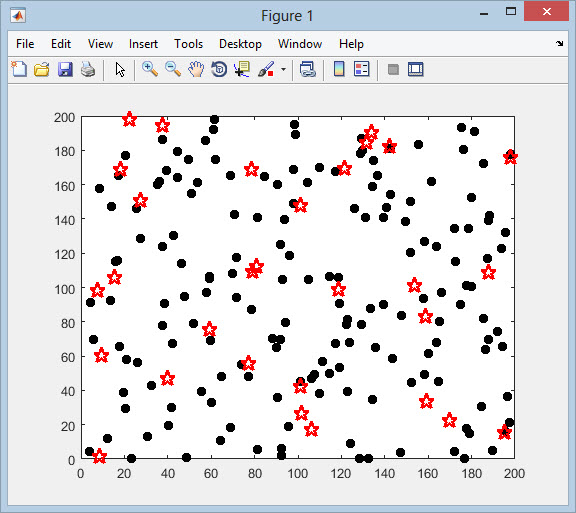Save the figure using the floppy disk icon
The image size is (576, 513).
tap(65, 69)
